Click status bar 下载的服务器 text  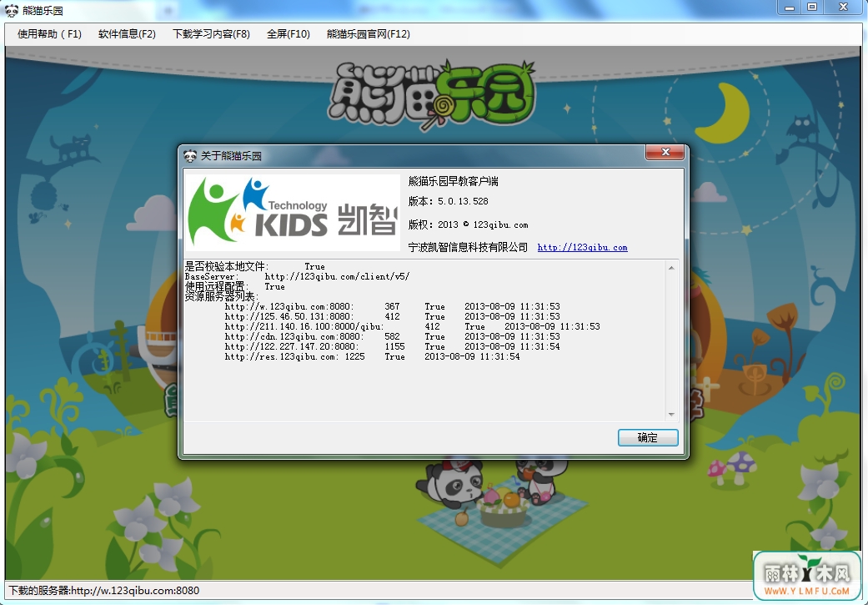pos(104,590)
